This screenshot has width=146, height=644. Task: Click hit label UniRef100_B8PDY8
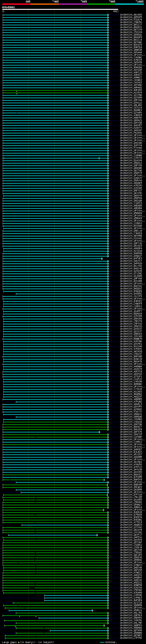pyautogui.click(x=131, y=480)
